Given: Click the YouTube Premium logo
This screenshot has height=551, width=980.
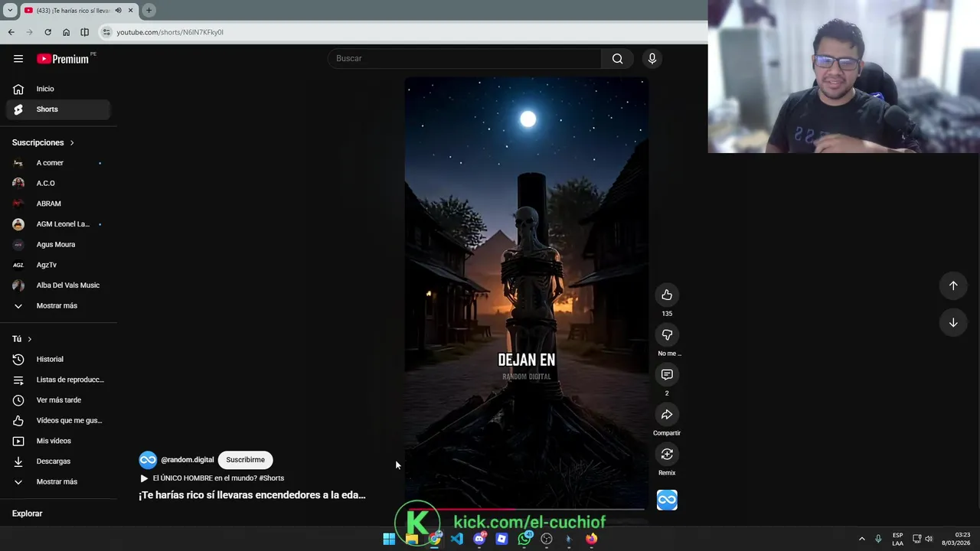Looking at the screenshot, I should 64,59.
